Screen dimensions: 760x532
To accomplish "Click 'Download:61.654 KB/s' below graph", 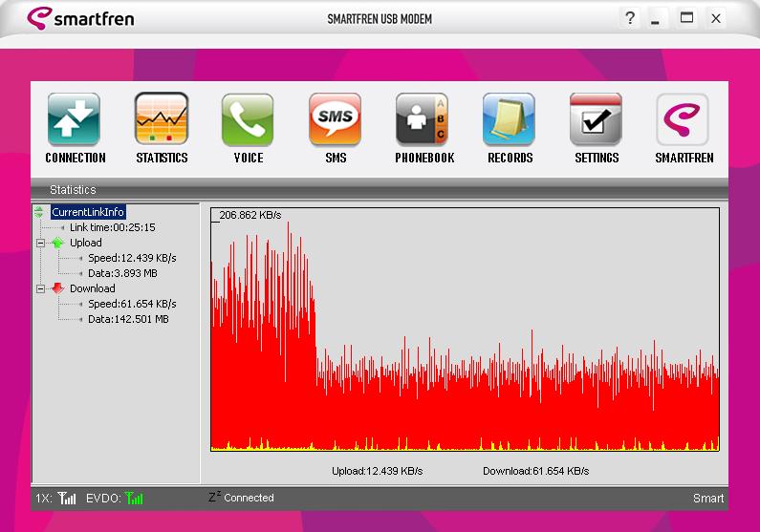I will click(x=535, y=471).
